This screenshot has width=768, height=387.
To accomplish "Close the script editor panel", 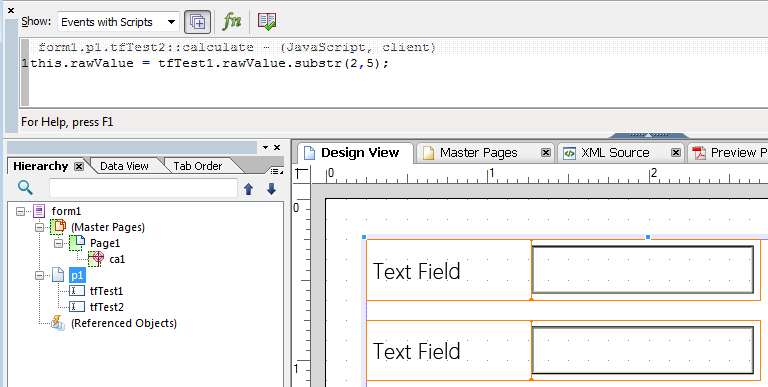I will [11, 10].
